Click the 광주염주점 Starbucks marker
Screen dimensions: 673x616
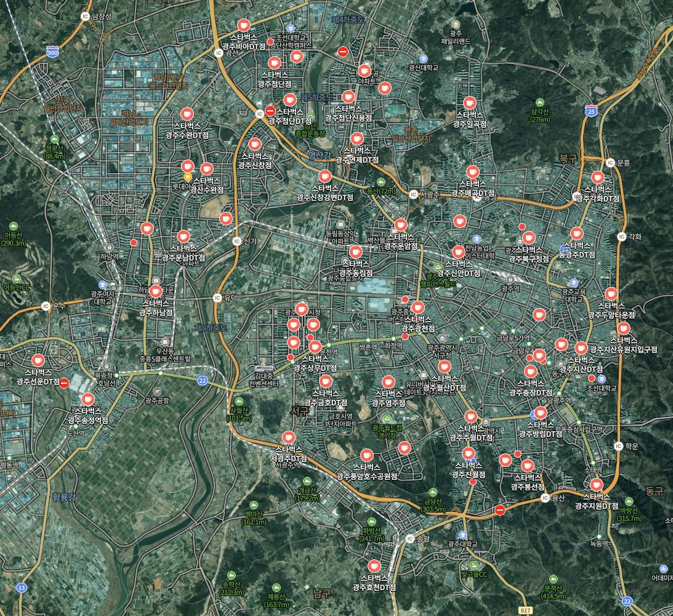point(388,381)
